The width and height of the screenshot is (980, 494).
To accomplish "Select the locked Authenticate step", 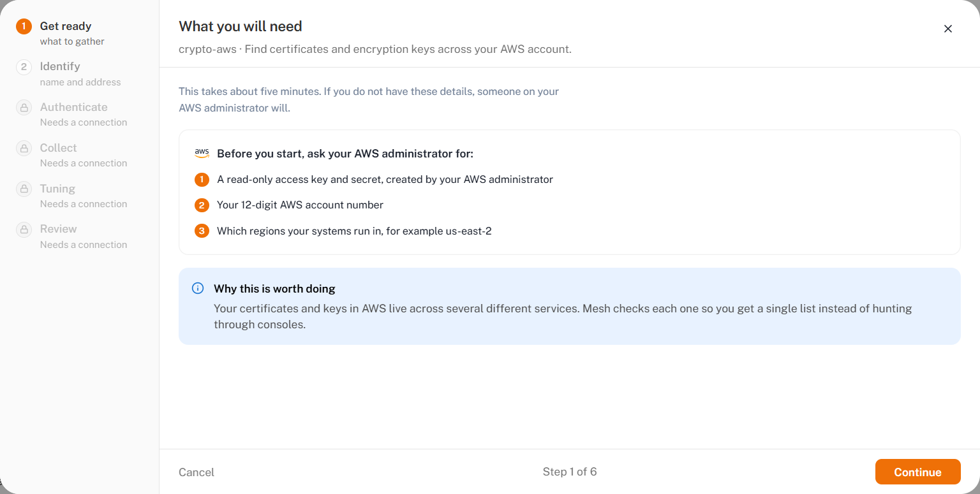I will tap(79, 115).
